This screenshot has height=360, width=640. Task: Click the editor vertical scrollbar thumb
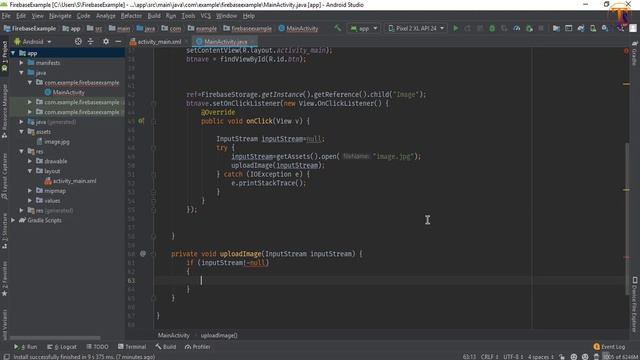[627, 218]
